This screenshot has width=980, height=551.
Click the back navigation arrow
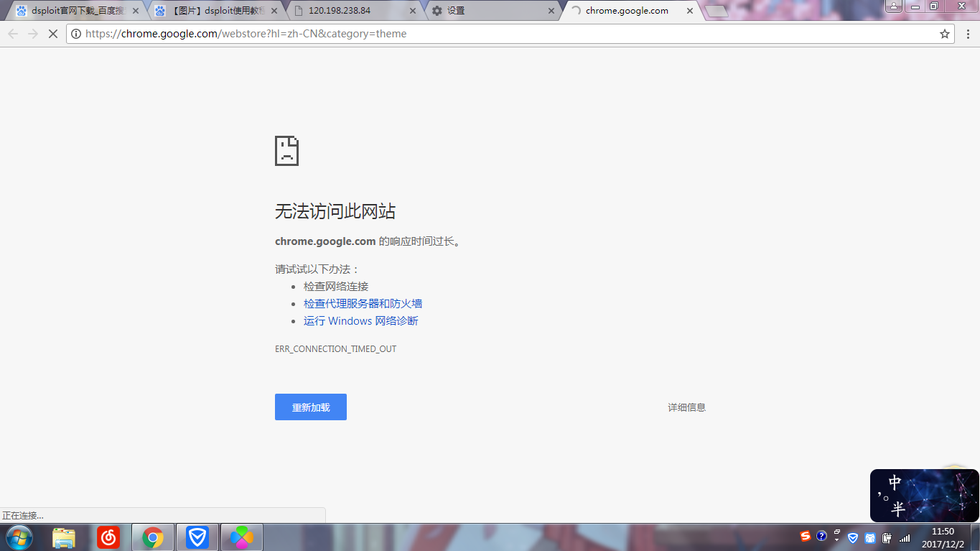click(12, 34)
